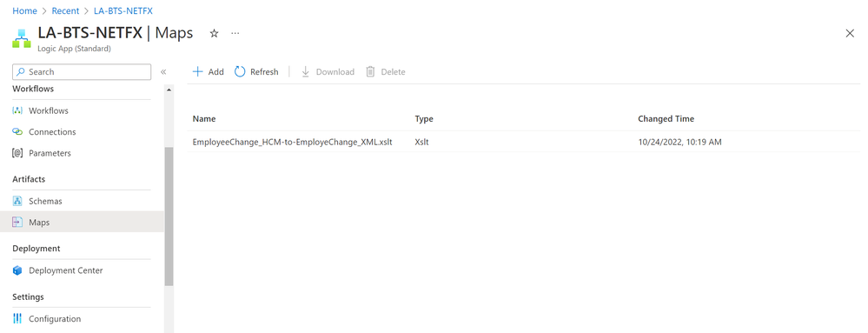Click the Configuration bars icon
This screenshot has height=333, width=868.
pyautogui.click(x=17, y=318)
